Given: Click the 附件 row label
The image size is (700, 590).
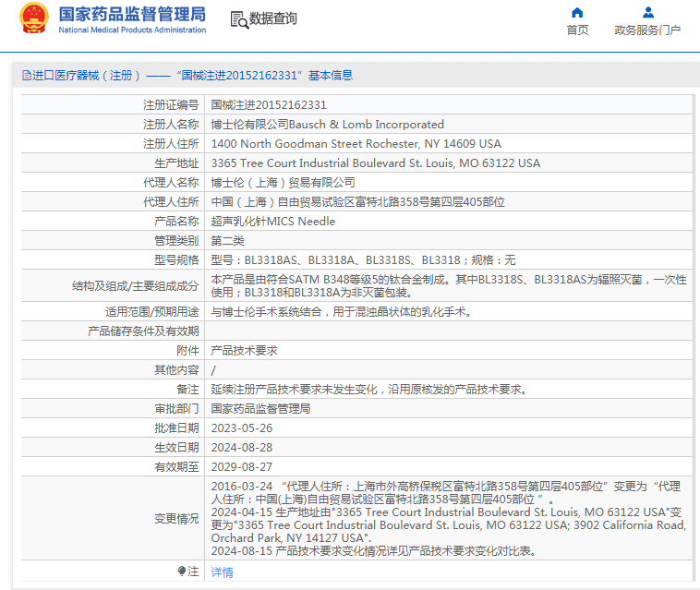Looking at the screenshot, I should pyautogui.click(x=187, y=350).
